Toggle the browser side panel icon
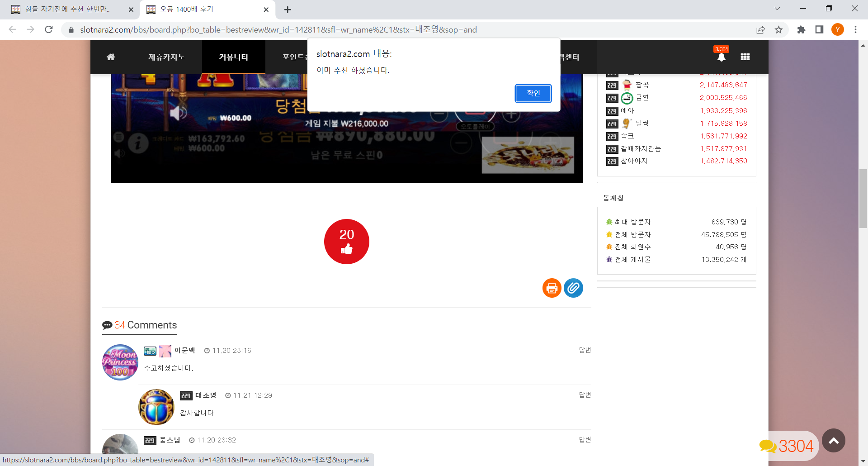The width and height of the screenshot is (868, 466). [x=819, y=29]
